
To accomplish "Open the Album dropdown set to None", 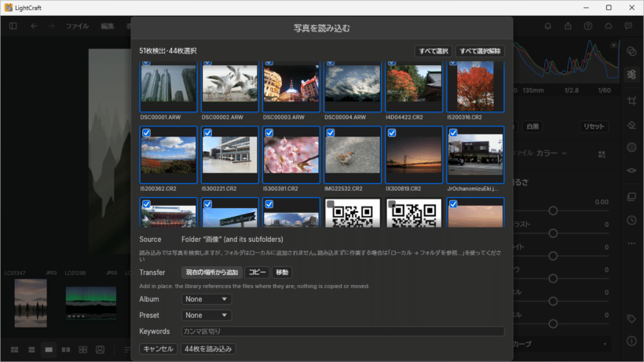I will tap(207, 299).
